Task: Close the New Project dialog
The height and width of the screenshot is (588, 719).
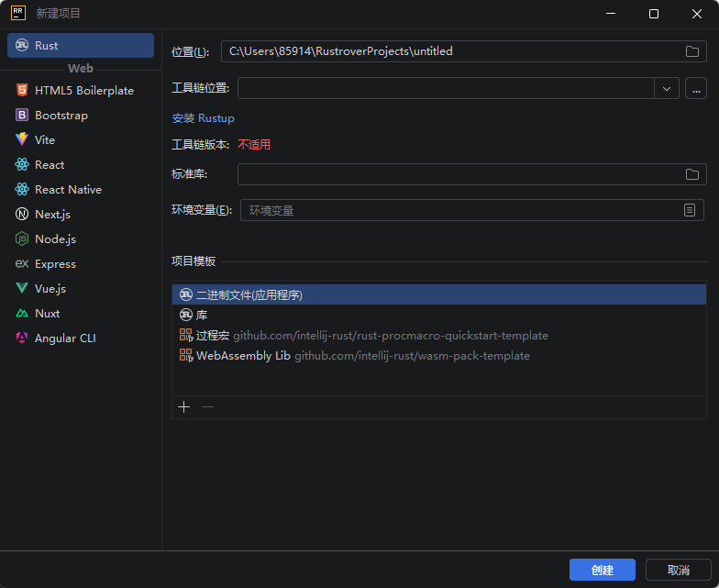Action: (x=697, y=14)
